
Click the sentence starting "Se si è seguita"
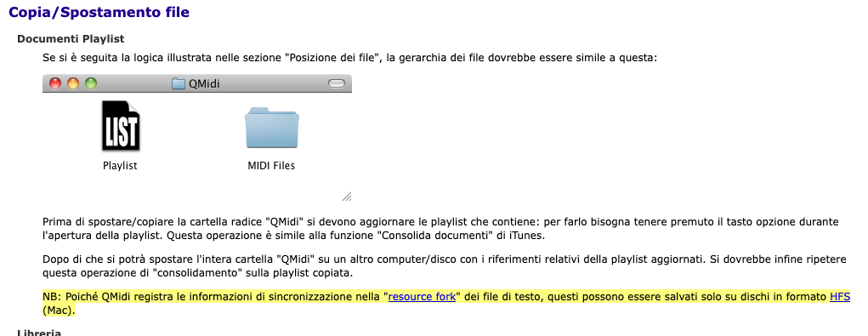pyautogui.click(x=350, y=58)
